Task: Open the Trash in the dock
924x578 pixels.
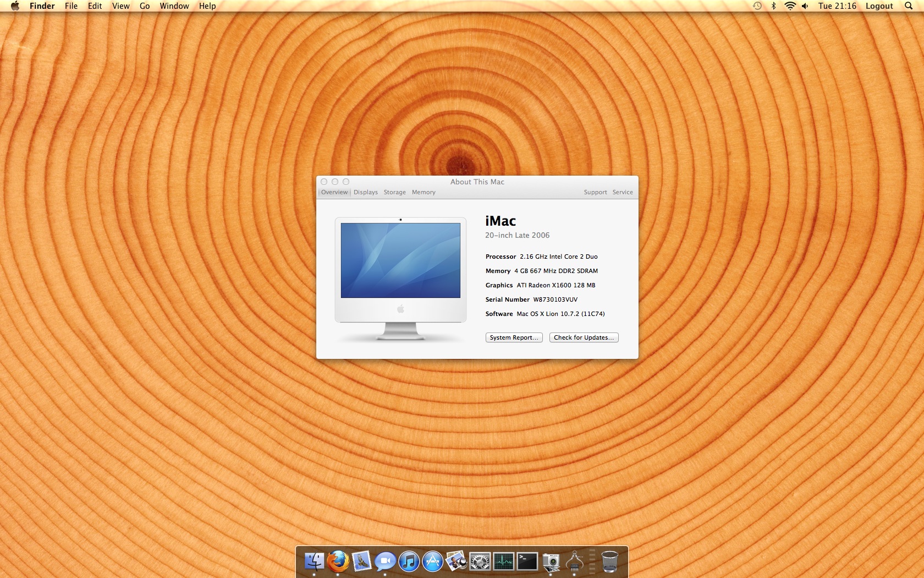Action: coord(609,561)
